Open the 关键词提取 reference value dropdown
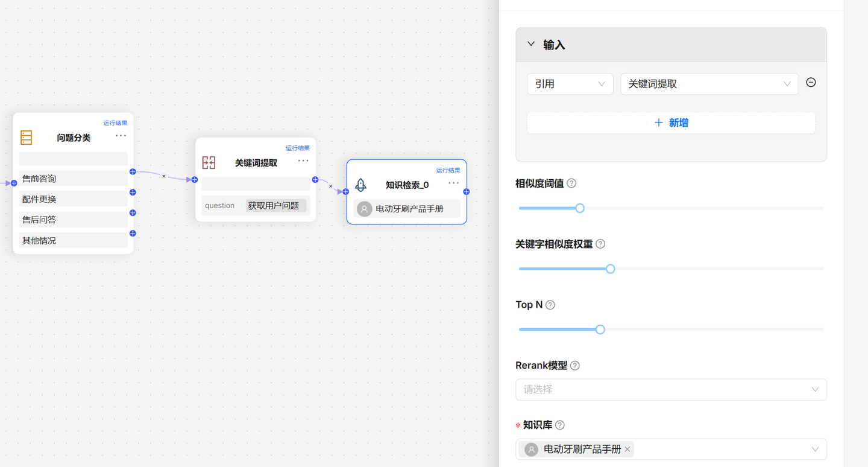Screen dimensions: 868x467 tap(709, 83)
